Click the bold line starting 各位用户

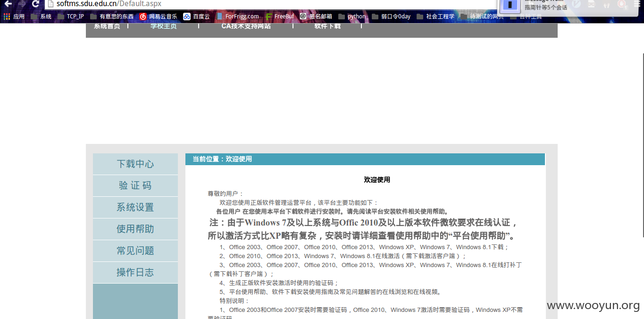pyautogui.click(x=333, y=211)
